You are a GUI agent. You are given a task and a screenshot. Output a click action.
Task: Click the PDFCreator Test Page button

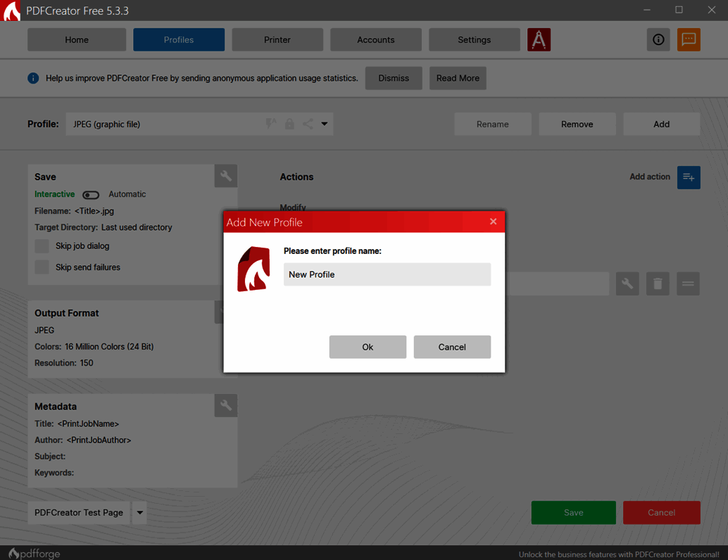click(x=78, y=513)
